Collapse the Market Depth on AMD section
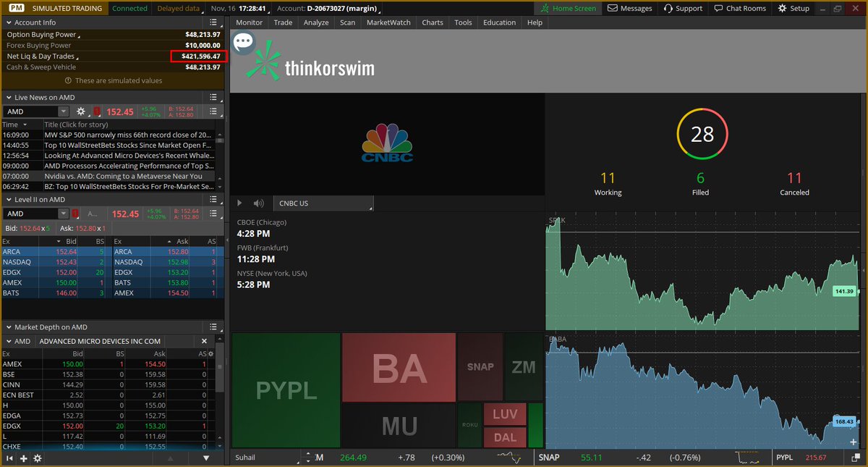This screenshot has width=868, height=467. point(8,327)
